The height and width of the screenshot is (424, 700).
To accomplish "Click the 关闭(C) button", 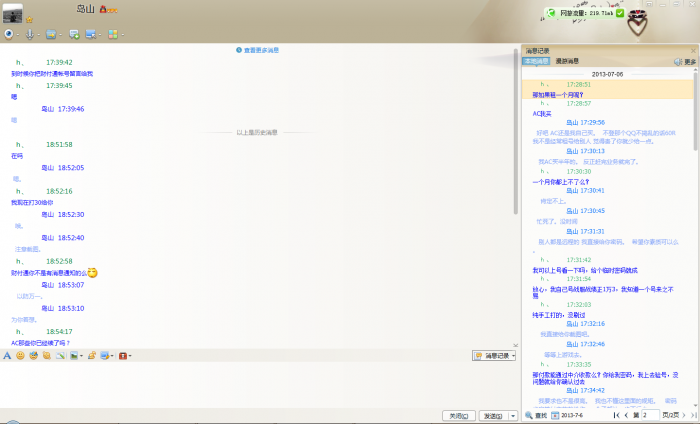I will pos(459,416).
